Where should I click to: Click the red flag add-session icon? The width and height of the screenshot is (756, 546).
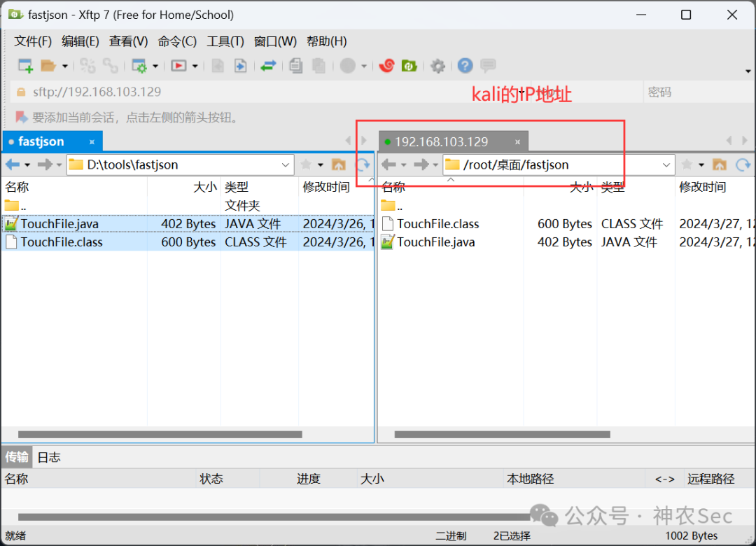pyautogui.click(x=21, y=117)
